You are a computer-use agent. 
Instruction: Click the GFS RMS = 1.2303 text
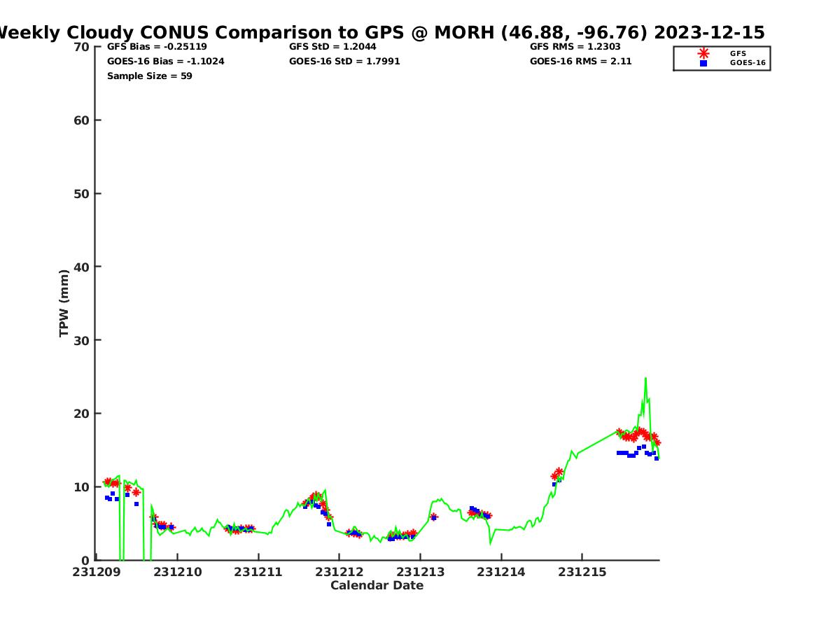(575, 47)
